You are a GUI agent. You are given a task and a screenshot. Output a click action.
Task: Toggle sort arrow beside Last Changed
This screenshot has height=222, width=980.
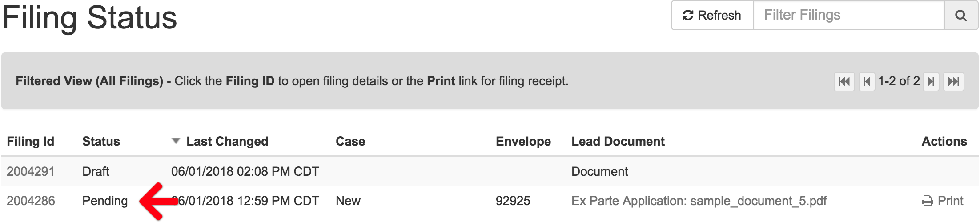[x=176, y=141]
